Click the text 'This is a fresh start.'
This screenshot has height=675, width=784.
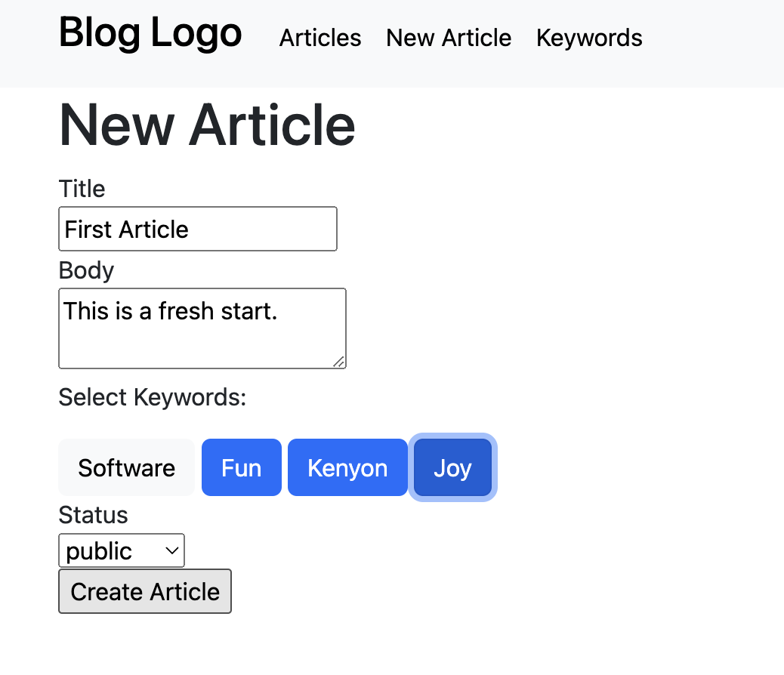(171, 310)
